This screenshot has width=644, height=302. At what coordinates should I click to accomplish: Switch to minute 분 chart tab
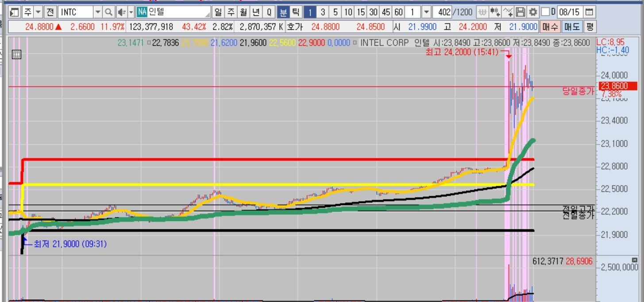click(283, 12)
